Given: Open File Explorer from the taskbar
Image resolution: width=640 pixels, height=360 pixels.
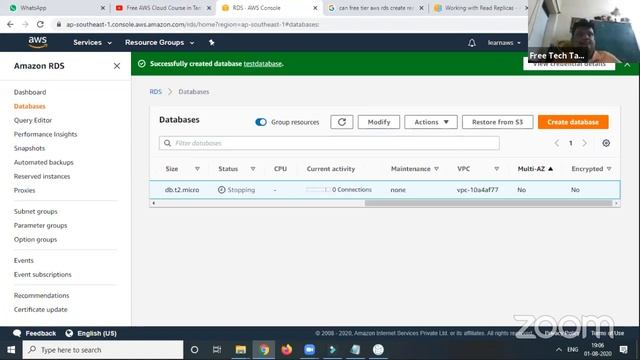Looking at the screenshot, I should (240, 350).
